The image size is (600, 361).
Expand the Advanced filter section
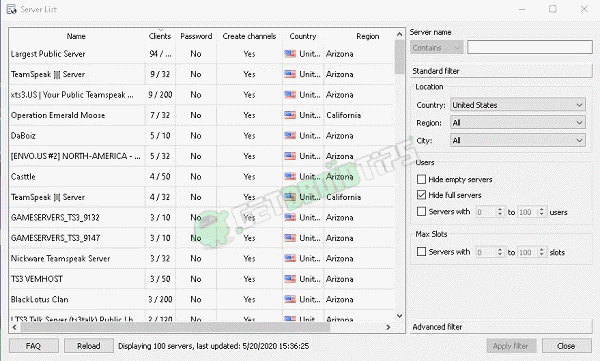(501, 327)
